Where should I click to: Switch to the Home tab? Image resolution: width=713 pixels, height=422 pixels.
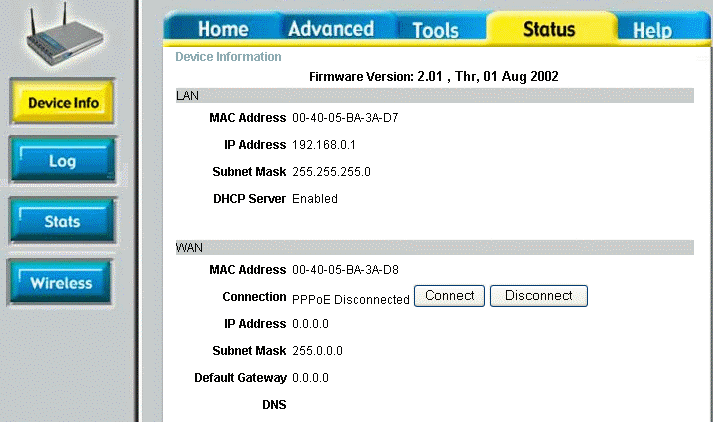222,29
